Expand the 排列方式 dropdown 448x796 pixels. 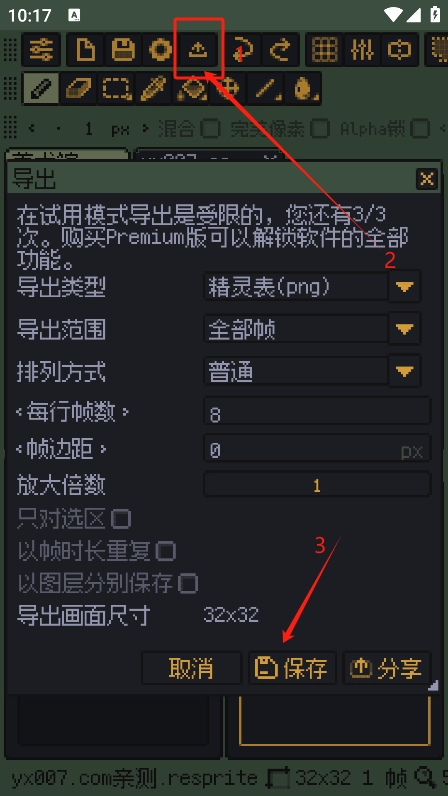[x=405, y=372]
